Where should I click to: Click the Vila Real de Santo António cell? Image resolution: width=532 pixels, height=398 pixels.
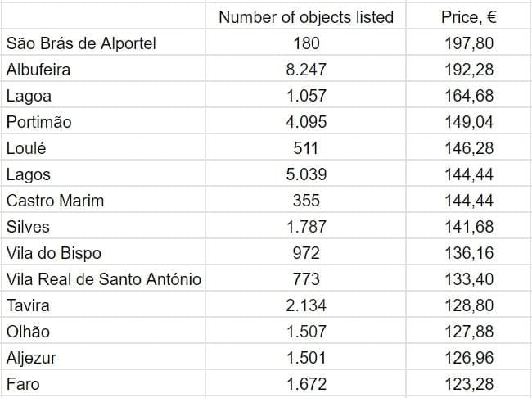pyautogui.click(x=103, y=279)
